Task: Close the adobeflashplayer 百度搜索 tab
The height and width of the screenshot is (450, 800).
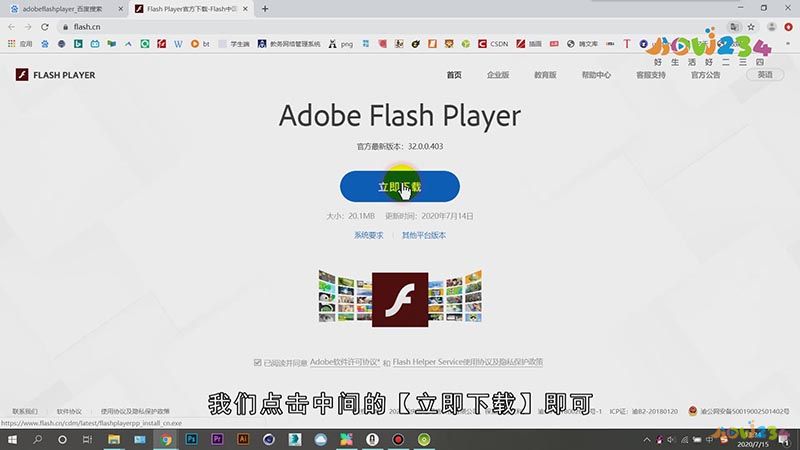Action: point(120,9)
